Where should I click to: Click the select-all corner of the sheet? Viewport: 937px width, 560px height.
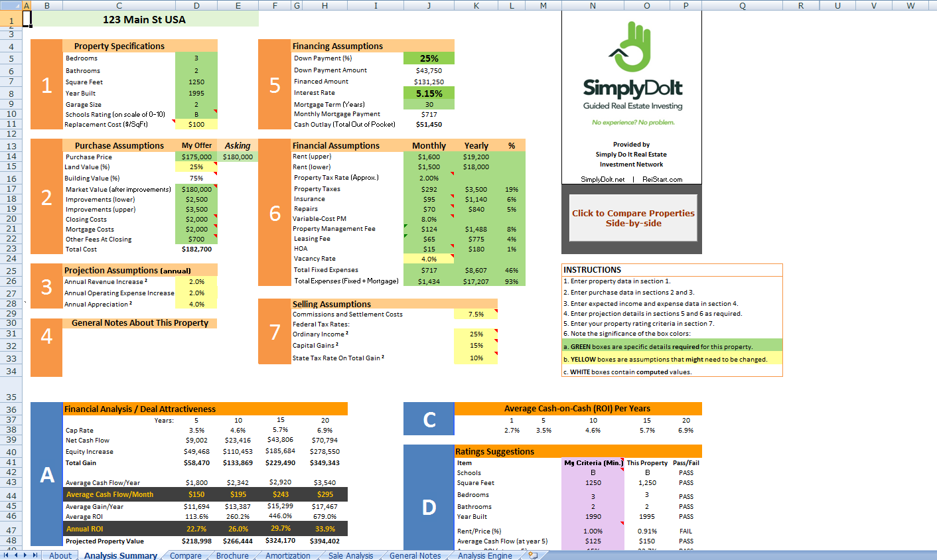[11, 5]
